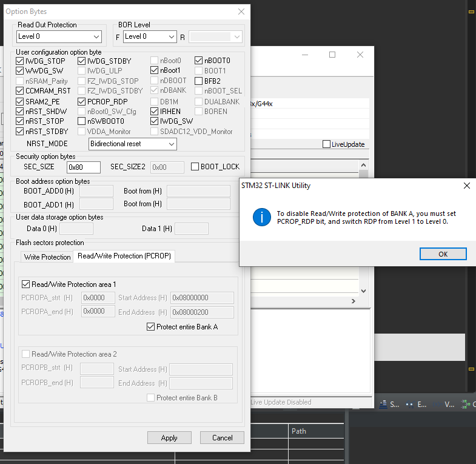This screenshot has height=464, width=476.
Task: Close the Option Bytes dialog
Action: 241,12
